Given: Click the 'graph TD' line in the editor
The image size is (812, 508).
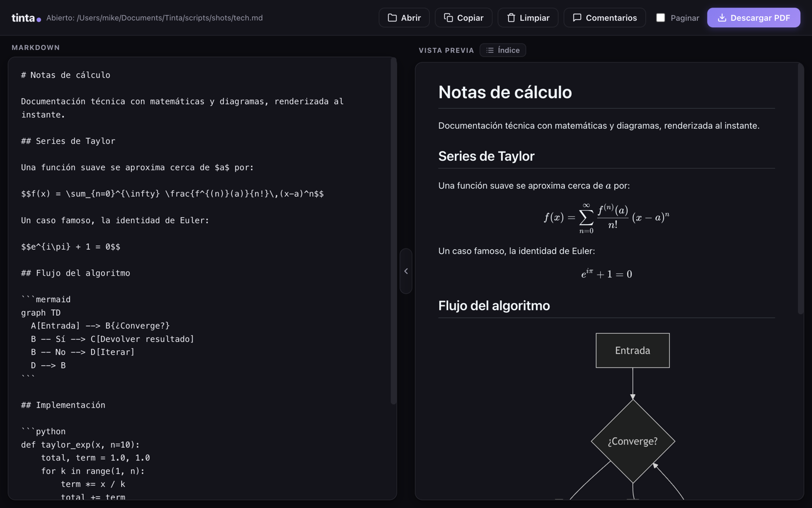Looking at the screenshot, I should point(41,312).
